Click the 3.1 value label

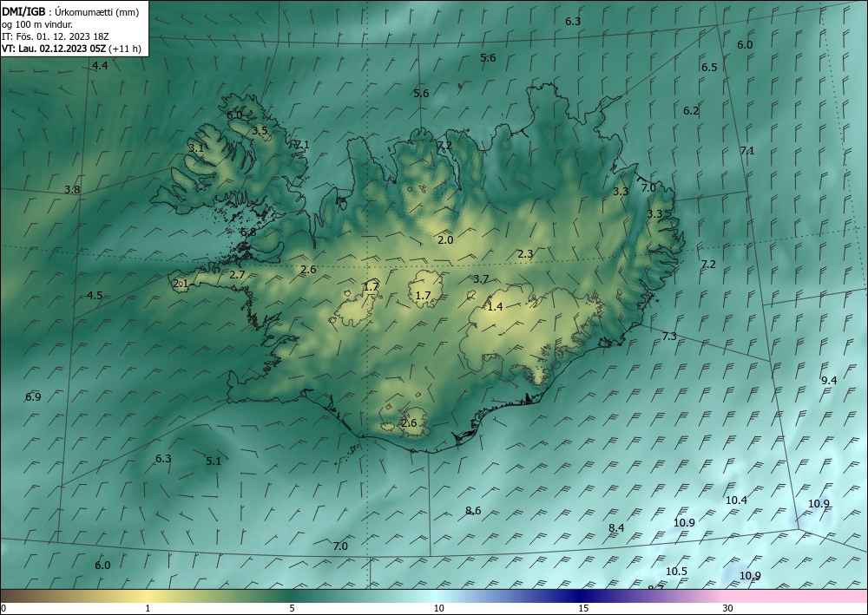196,148
